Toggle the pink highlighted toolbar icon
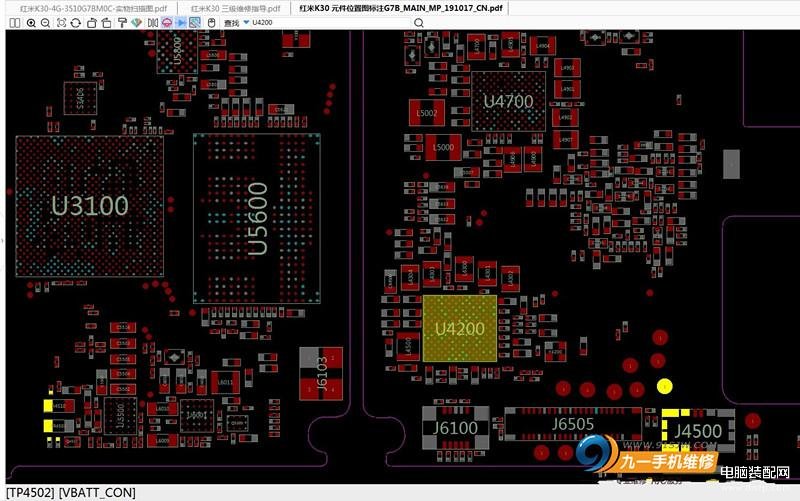Viewport: 800px width, 501px height. tap(166, 22)
